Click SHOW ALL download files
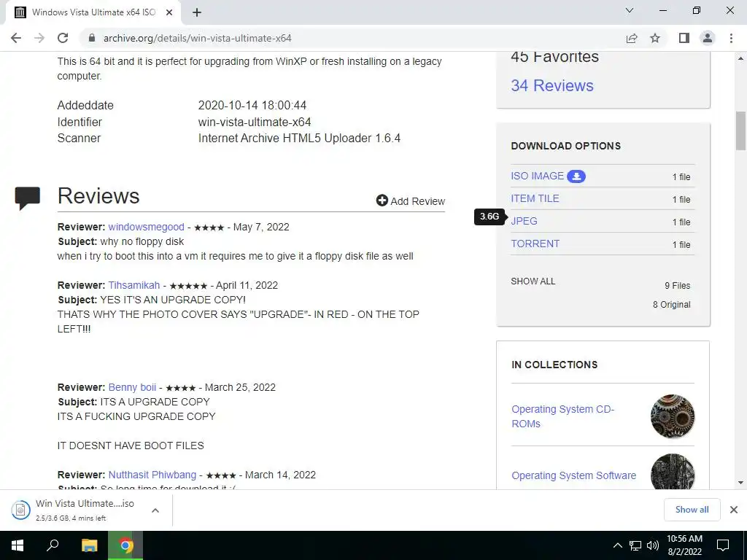 coord(533,281)
